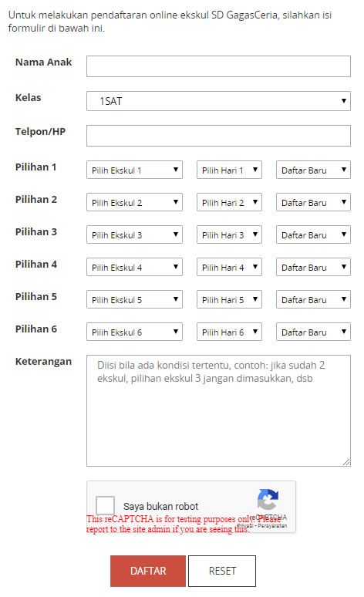The image size is (364, 597).
Task: Expand the Pilih Ekskul 2 dropdown
Action: tap(134, 202)
